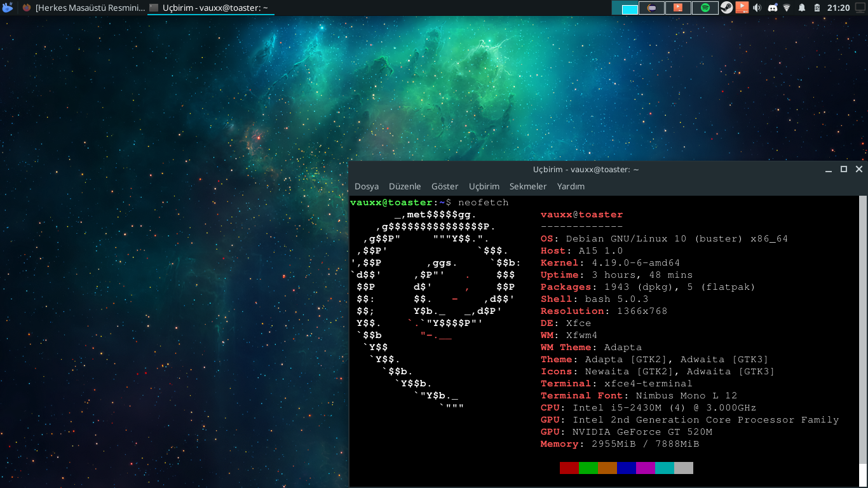This screenshot has height=488, width=868.
Task: Click the WM value 'Xfwm4'
Action: (582, 335)
